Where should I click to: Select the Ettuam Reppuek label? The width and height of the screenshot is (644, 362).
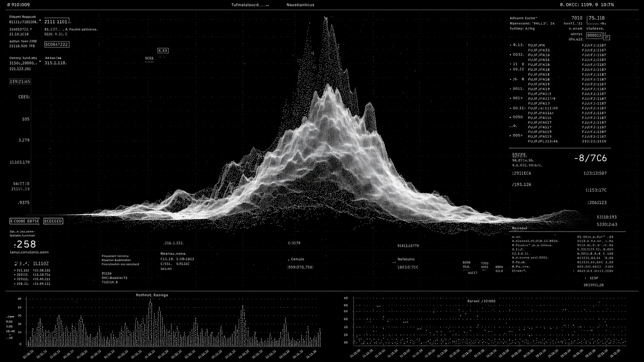point(22,17)
